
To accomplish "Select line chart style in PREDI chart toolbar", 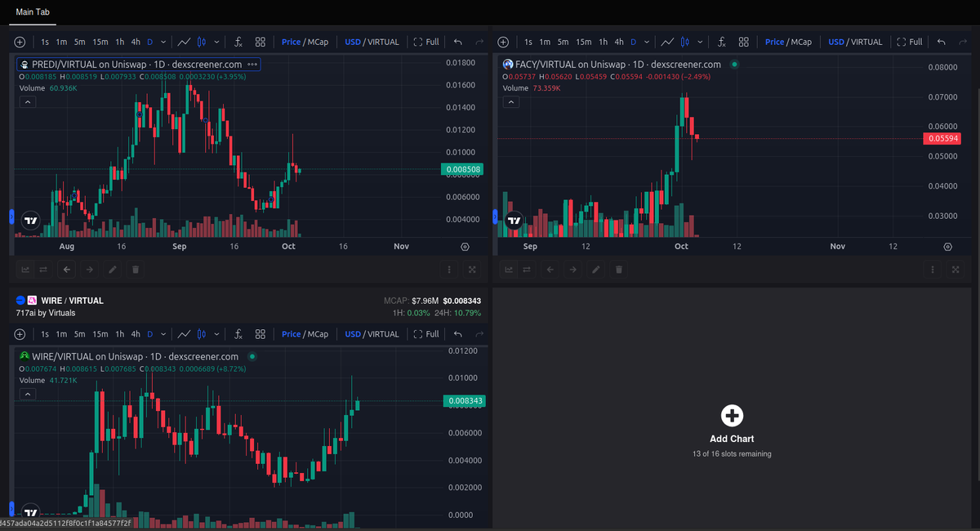I will click(x=185, y=42).
